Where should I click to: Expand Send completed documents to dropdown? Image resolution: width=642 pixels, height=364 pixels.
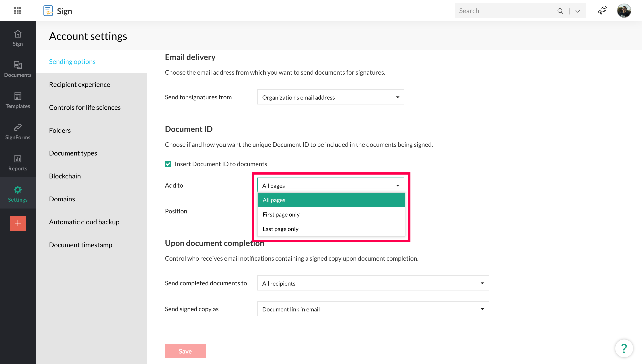pyautogui.click(x=373, y=283)
